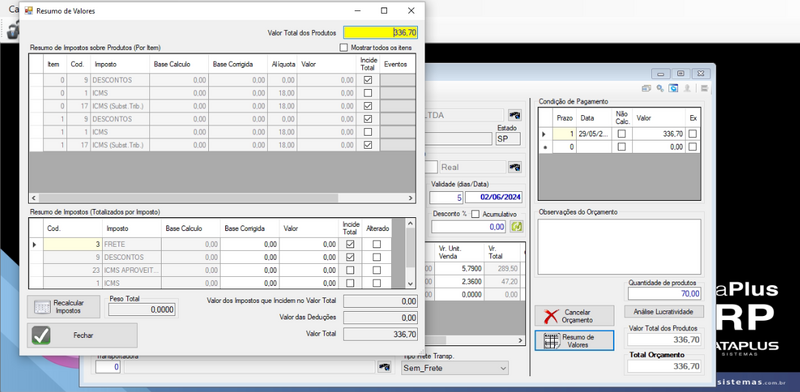Viewport: 800px width, 392px height.
Task: Click the highlighted blue refresh toolbar icon
Action: pos(673,88)
